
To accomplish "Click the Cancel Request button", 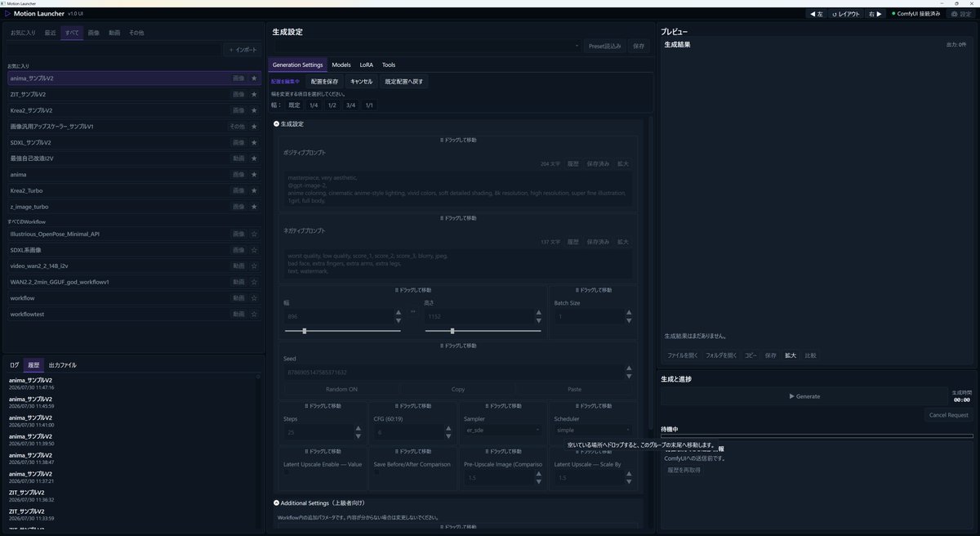I will click(x=949, y=415).
